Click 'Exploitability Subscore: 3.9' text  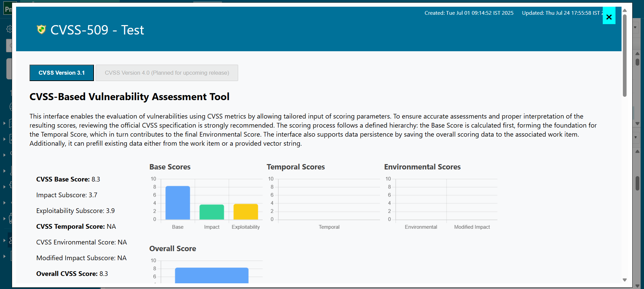75,211
